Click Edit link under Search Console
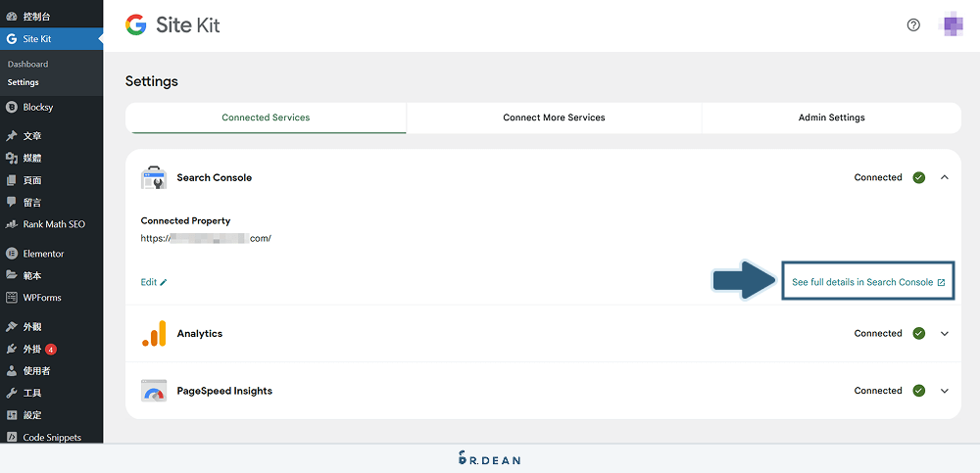Viewport: 980px width, 473px height. pyautogui.click(x=154, y=282)
